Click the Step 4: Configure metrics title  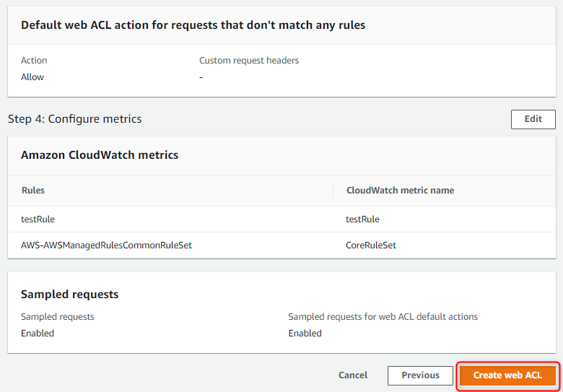tap(75, 119)
